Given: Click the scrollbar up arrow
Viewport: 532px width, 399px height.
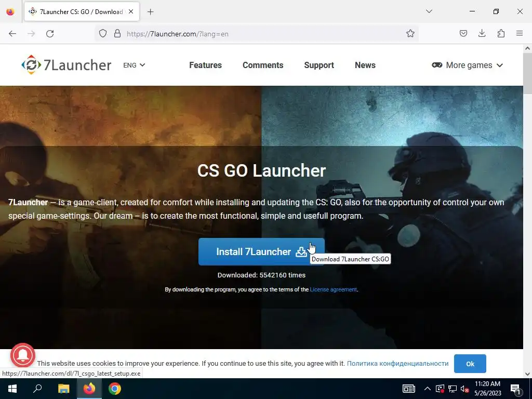Looking at the screenshot, I should click(527, 48).
